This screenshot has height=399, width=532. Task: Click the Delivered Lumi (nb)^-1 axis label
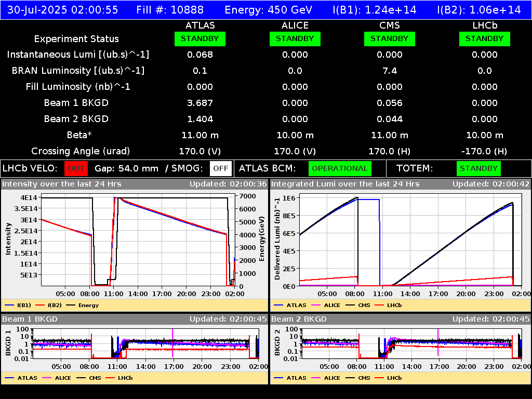277,239
